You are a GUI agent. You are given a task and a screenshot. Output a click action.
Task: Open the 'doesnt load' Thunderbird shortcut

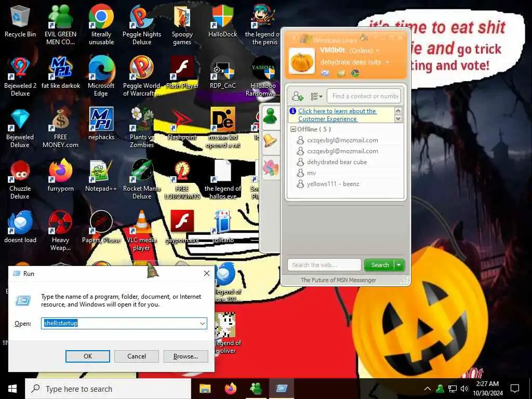click(x=20, y=228)
